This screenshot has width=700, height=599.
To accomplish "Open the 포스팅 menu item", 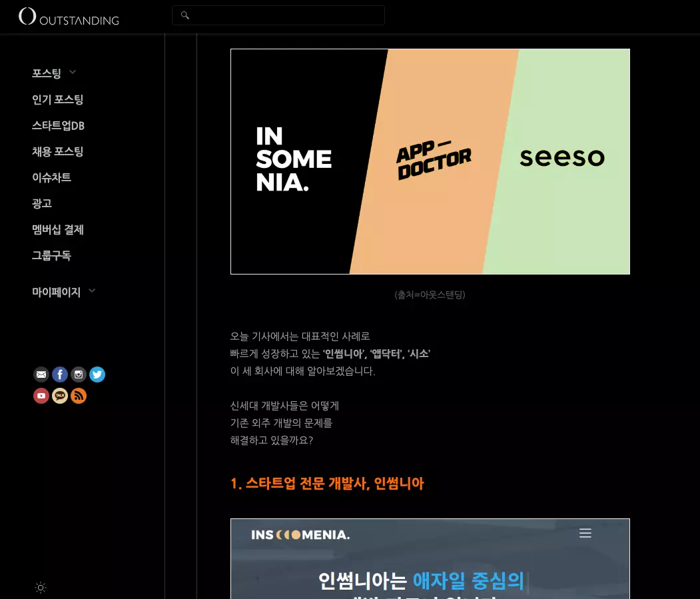I will pyautogui.click(x=47, y=73).
